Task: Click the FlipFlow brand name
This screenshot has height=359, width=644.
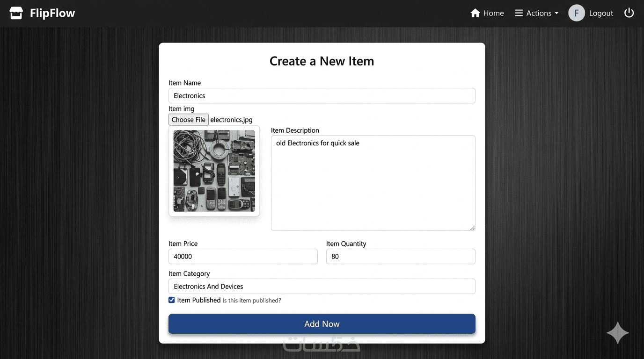Action: click(x=52, y=13)
